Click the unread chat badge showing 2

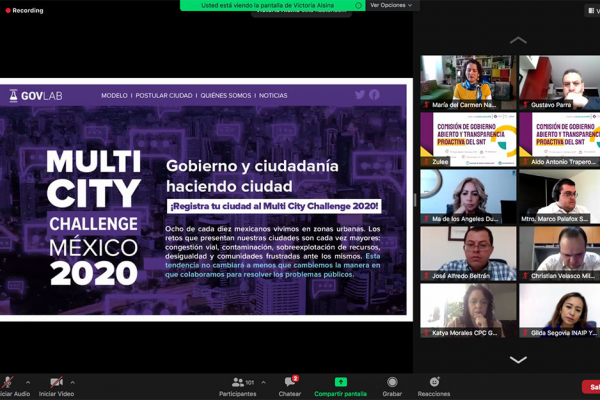pyautogui.click(x=295, y=379)
